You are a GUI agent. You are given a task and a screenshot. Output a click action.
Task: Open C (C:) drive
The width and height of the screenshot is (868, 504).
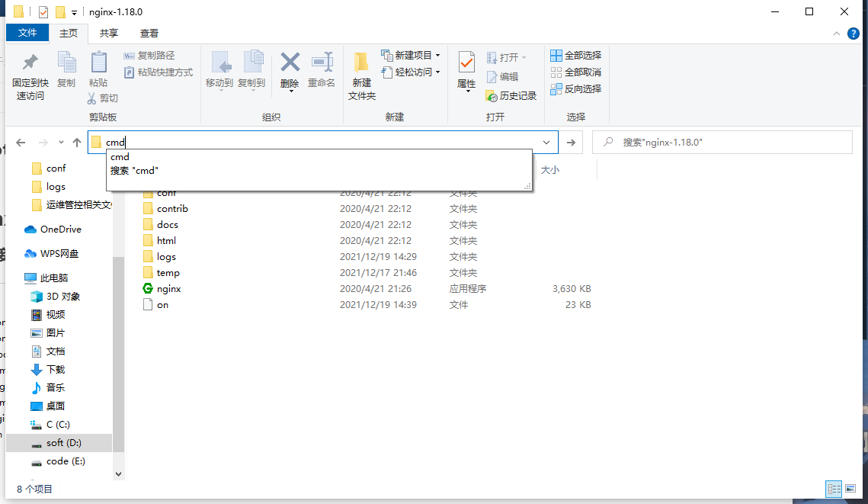pos(58,424)
